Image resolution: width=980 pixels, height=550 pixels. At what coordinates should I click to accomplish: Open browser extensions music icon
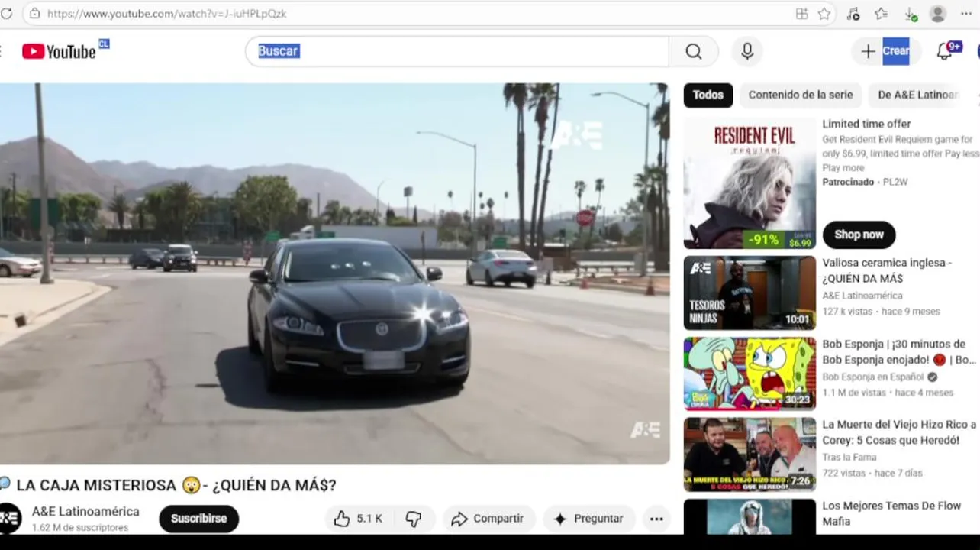pyautogui.click(x=853, y=14)
